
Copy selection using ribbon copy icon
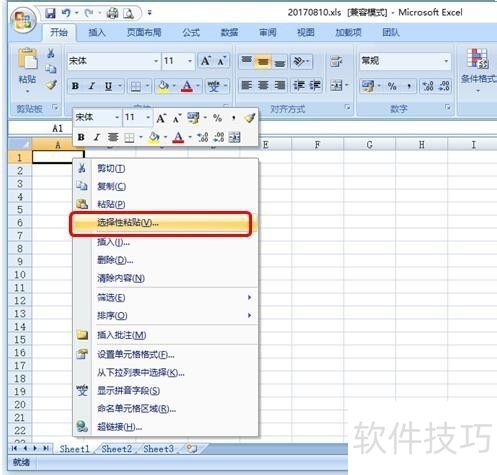51,69
